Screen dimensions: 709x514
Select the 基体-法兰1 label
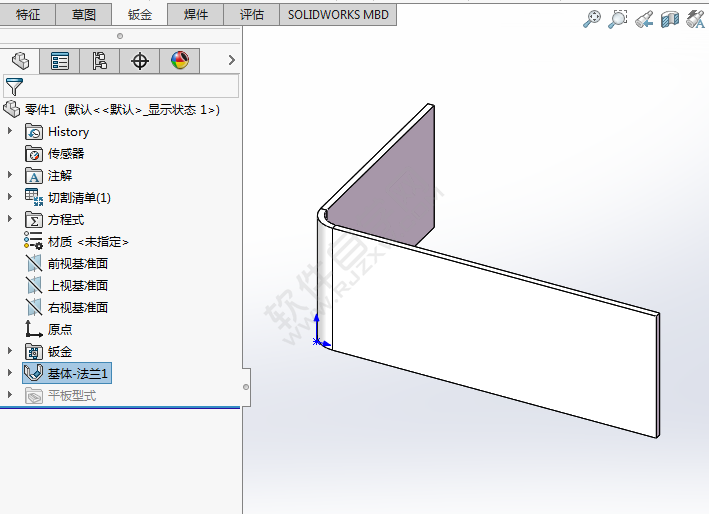pyautogui.click(x=78, y=374)
